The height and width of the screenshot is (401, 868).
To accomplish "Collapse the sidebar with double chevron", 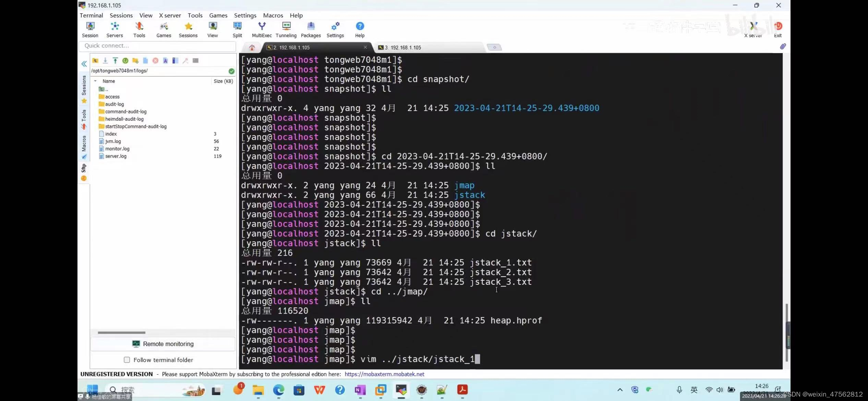I will (84, 64).
